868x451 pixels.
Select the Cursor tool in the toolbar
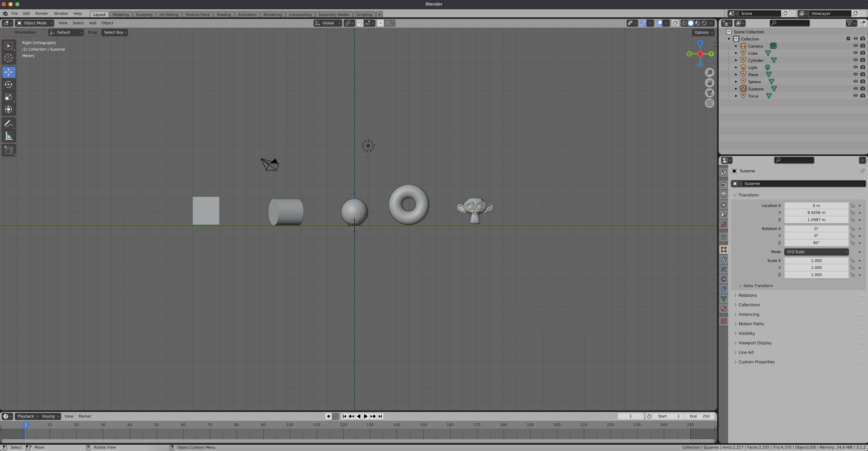pyautogui.click(x=8, y=58)
